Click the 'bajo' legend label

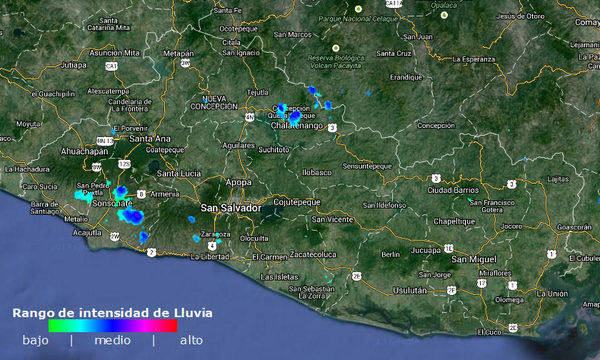point(36,340)
